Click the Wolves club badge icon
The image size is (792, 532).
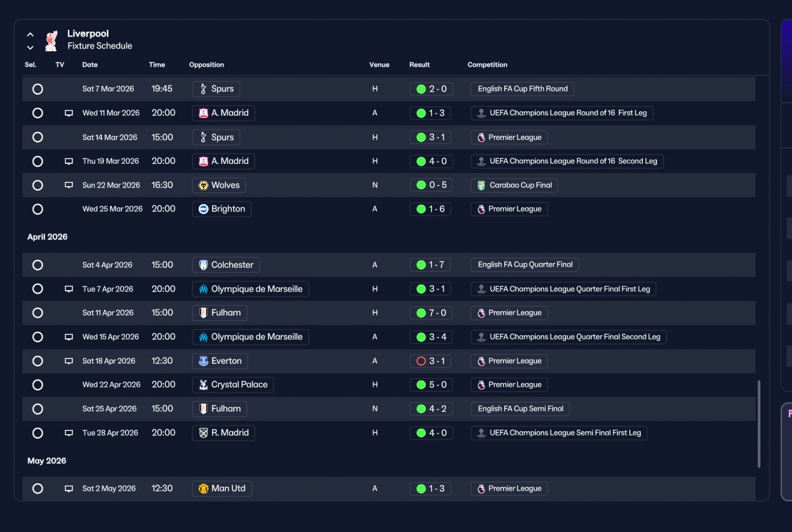point(203,185)
